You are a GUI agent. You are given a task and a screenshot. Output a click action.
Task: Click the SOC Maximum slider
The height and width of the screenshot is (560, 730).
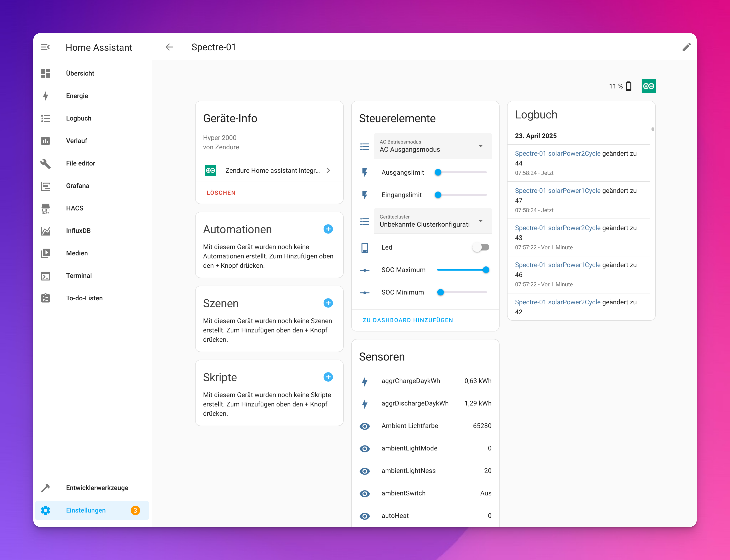click(463, 270)
